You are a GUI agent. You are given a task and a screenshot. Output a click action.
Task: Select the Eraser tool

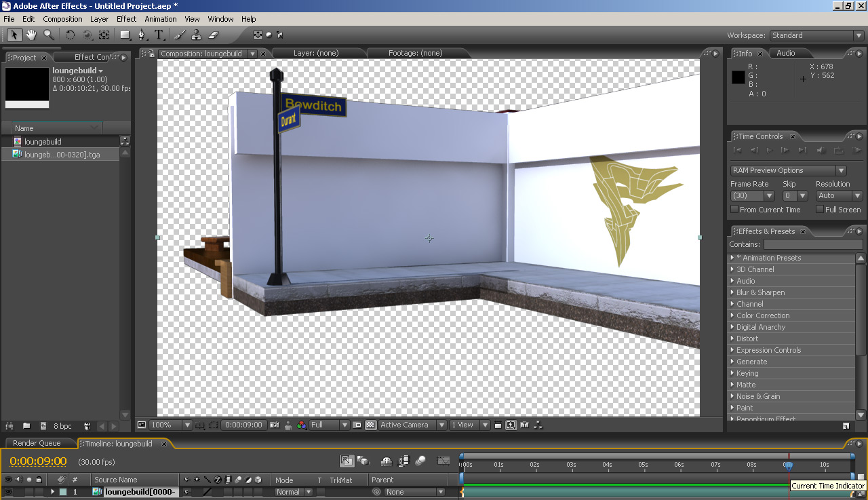pyautogui.click(x=213, y=35)
